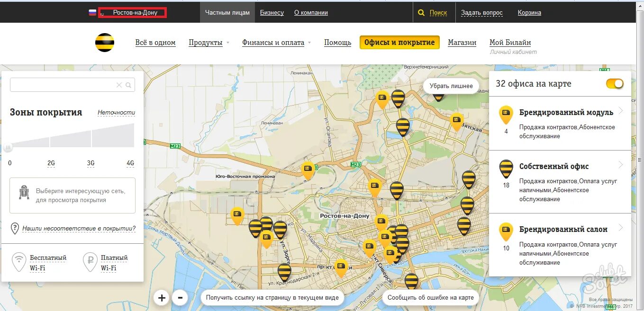This screenshot has height=311, width=644.
Task: Click Задать вопрос link
Action: point(482,13)
